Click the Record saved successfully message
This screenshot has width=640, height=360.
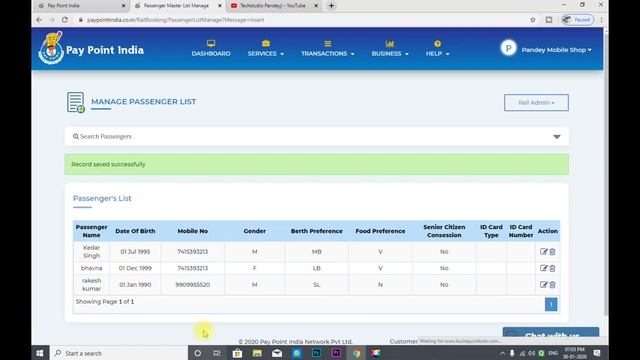pos(108,164)
